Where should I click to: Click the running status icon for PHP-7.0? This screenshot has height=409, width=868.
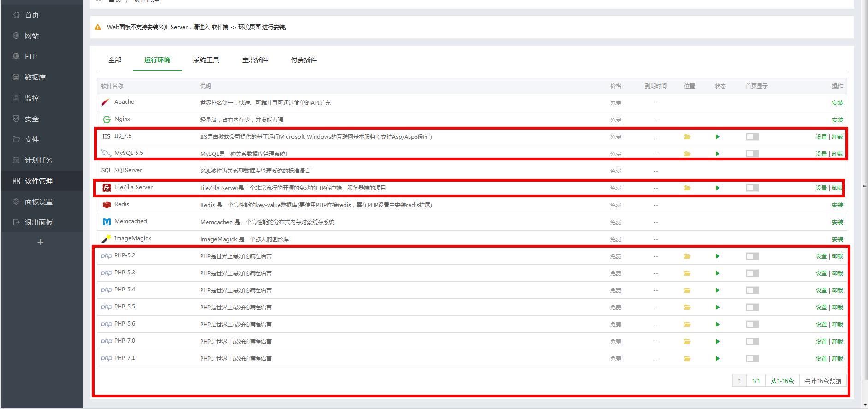(718, 342)
